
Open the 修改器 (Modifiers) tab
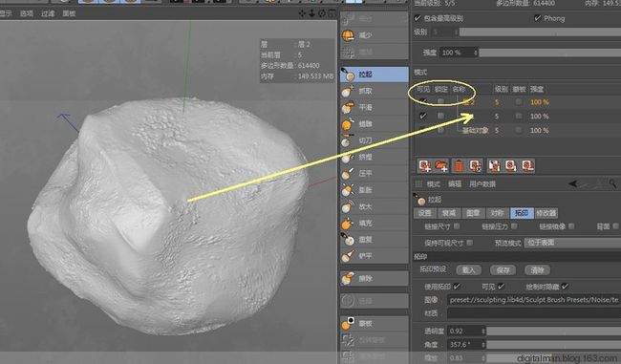tap(546, 213)
